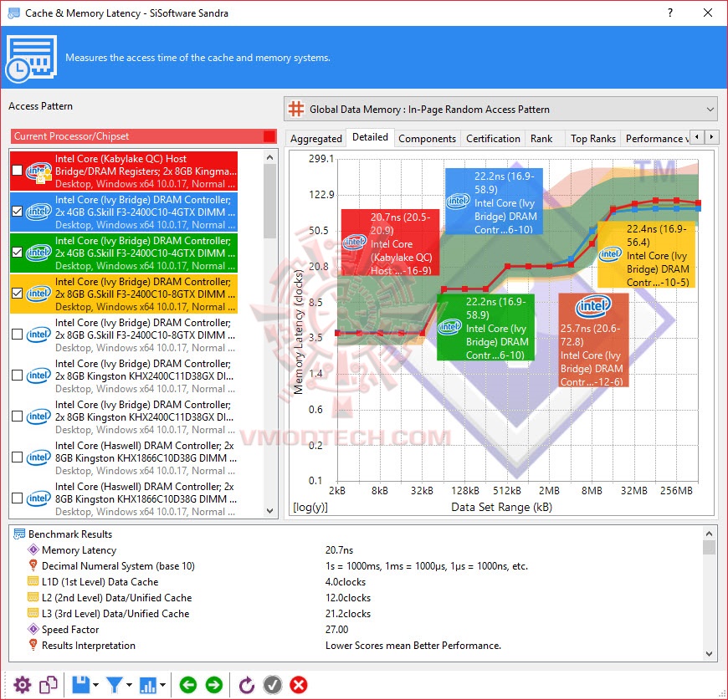The height and width of the screenshot is (700, 728).
Task: Uncheck the yellow Ivy Bridge 2x 8GB G.Skill entry
Action: tap(18, 294)
